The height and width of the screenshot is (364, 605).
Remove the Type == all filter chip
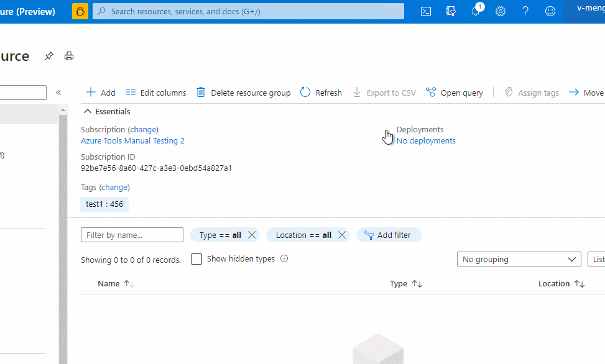[x=251, y=235]
